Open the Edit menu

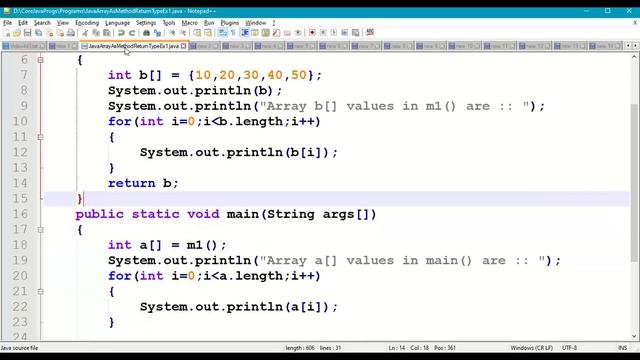[x=22, y=23]
